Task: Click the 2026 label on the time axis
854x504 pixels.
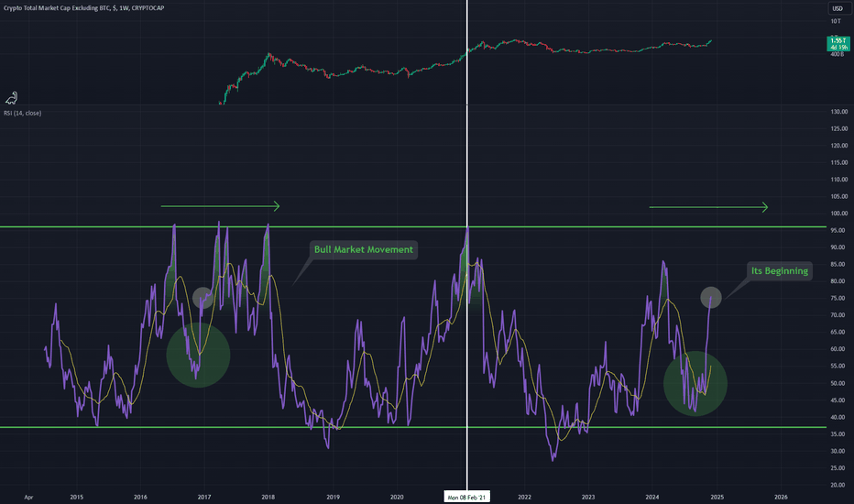Action: (x=781, y=497)
